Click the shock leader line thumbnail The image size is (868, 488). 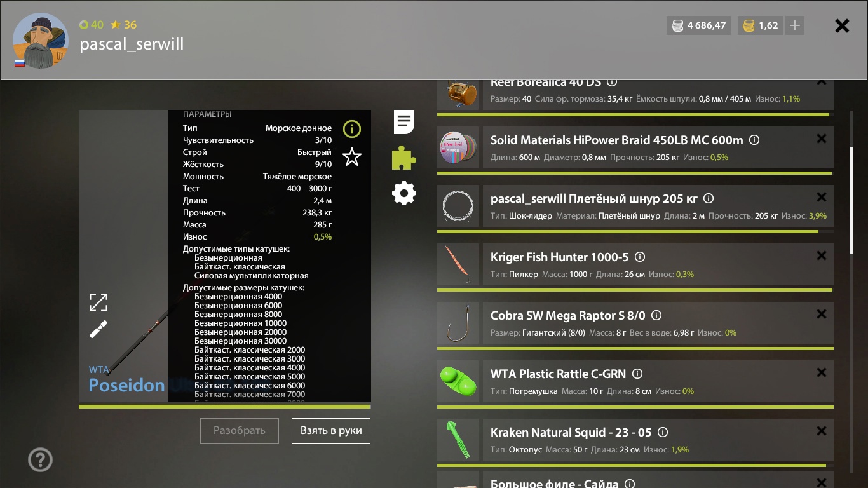458,206
